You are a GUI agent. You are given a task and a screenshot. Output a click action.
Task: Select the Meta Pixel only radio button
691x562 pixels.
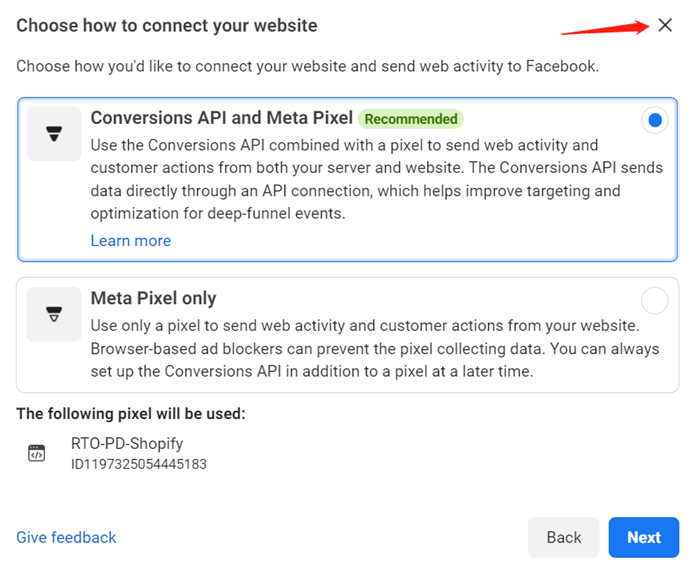click(654, 301)
